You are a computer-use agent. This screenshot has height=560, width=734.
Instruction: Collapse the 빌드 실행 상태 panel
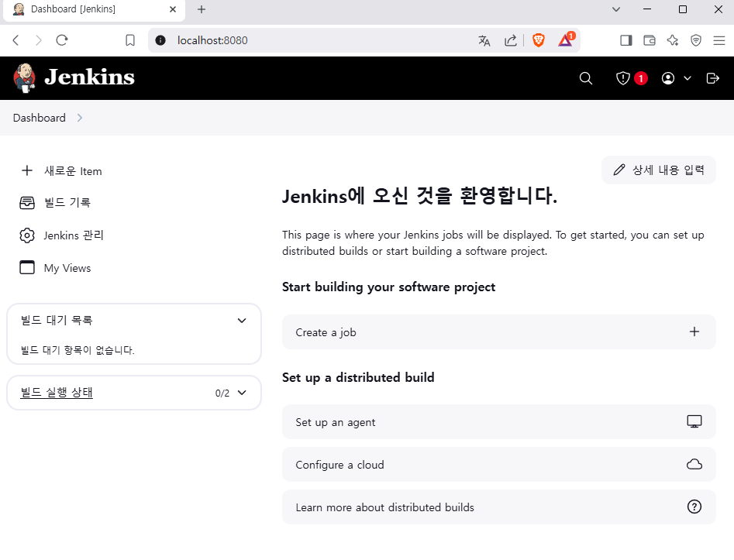point(242,393)
